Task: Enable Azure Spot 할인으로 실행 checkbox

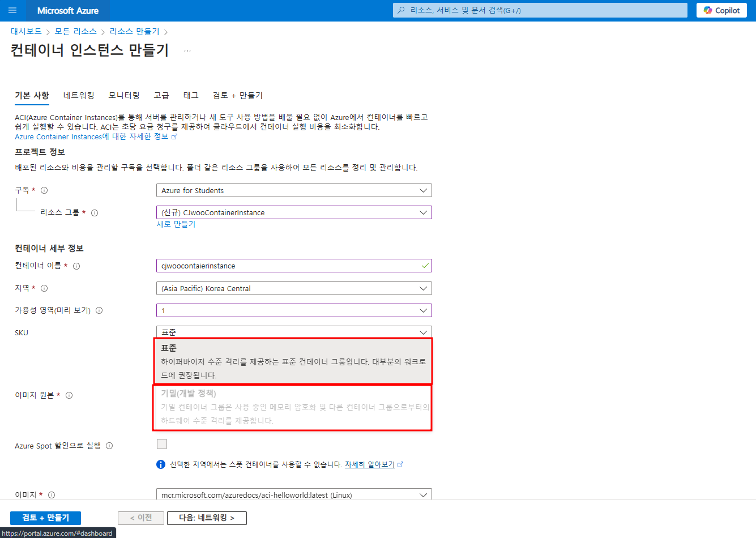Action: [x=162, y=444]
